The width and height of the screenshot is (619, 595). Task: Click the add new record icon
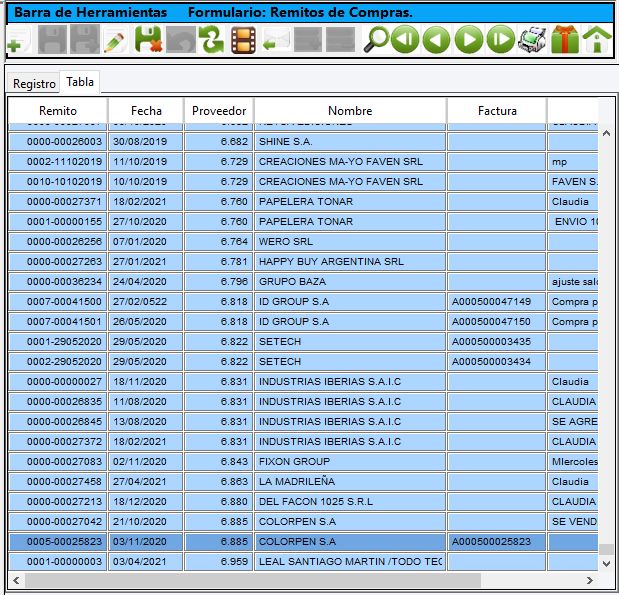[x=19, y=39]
